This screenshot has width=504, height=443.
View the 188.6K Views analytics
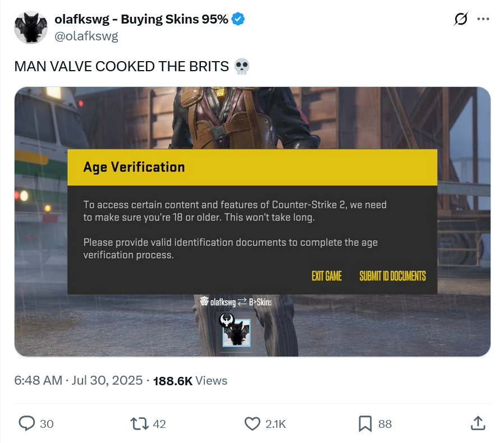point(190,381)
